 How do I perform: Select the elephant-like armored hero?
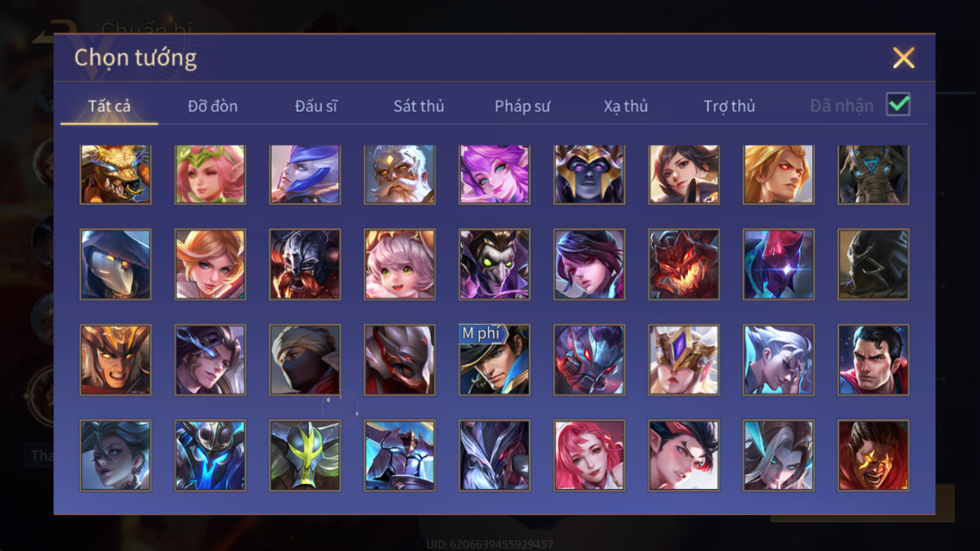click(x=873, y=175)
